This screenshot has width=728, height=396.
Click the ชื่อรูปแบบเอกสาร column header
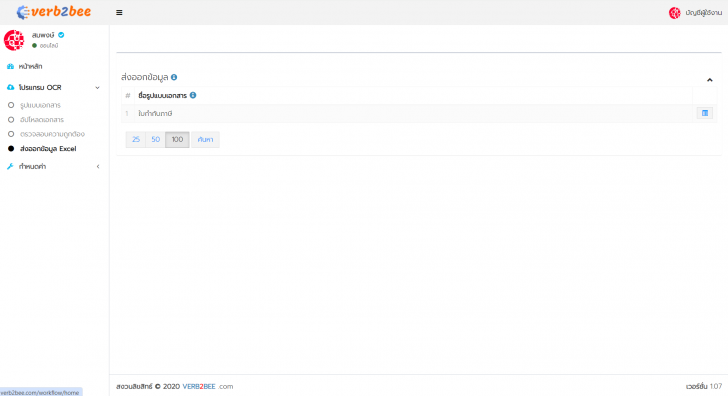162,95
